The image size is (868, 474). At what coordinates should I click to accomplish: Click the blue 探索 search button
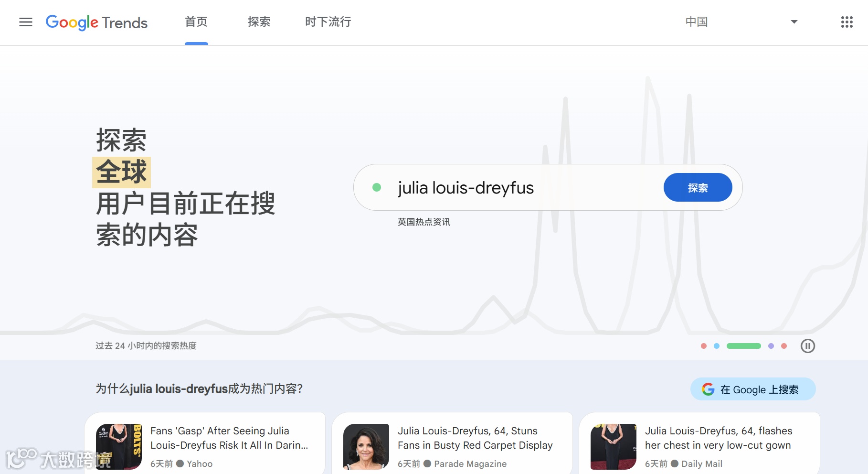tap(698, 187)
